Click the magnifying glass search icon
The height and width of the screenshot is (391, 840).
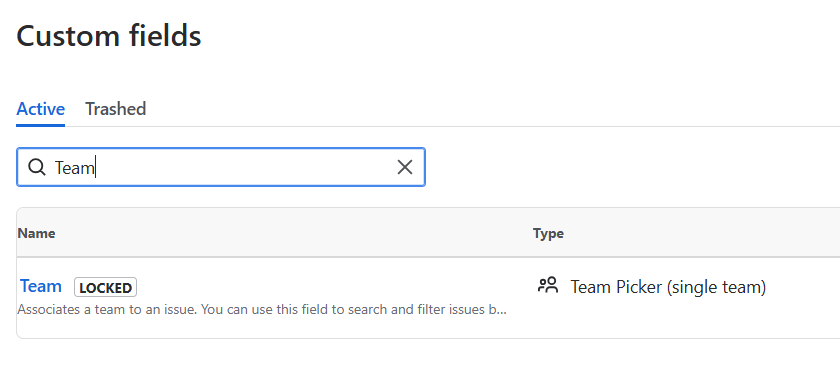36,167
